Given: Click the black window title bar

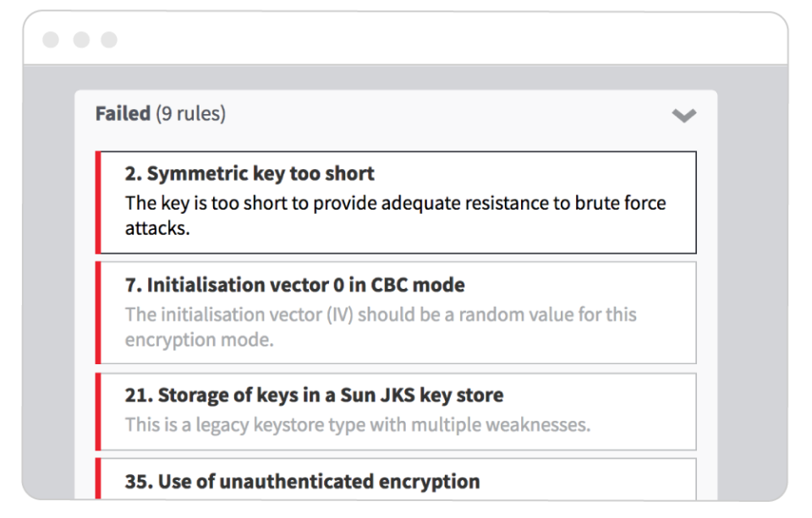Looking at the screenshot, I should (x=423, y=40).
